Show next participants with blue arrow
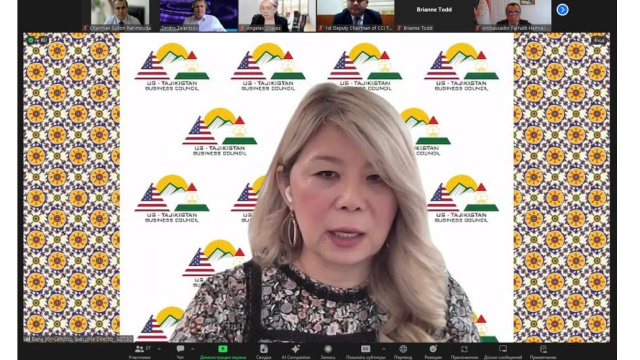Image resolution: width=640 pixels, height=360 pixels. 562,9
